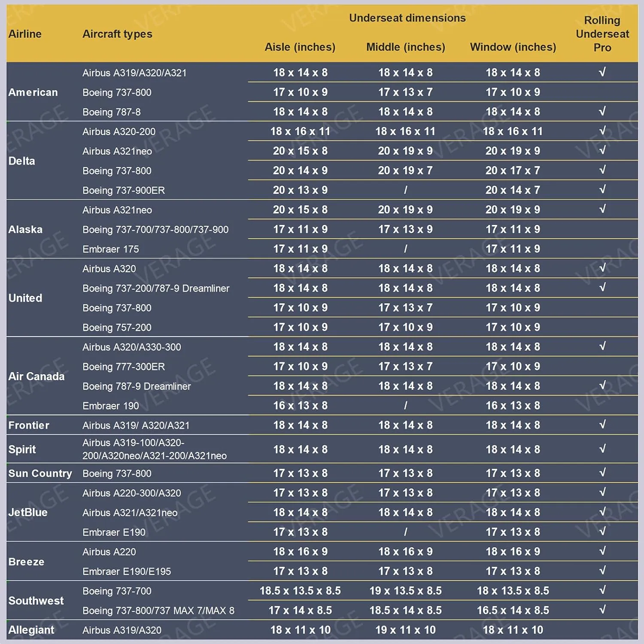Click the Spirit A319-100/A320-200 aircraft entry
Viewport: 644px width, 644px height.
(155, 449)
